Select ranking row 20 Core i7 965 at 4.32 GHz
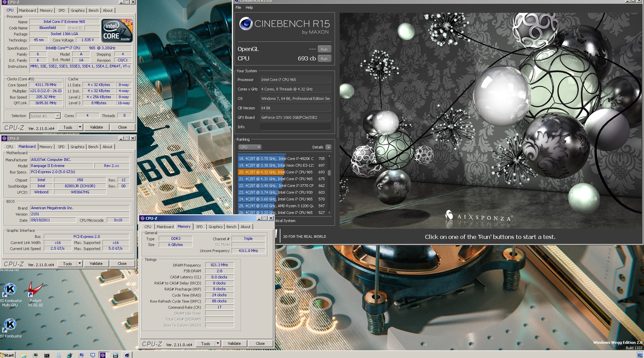 pyautogui.click(x=282, y=172)
